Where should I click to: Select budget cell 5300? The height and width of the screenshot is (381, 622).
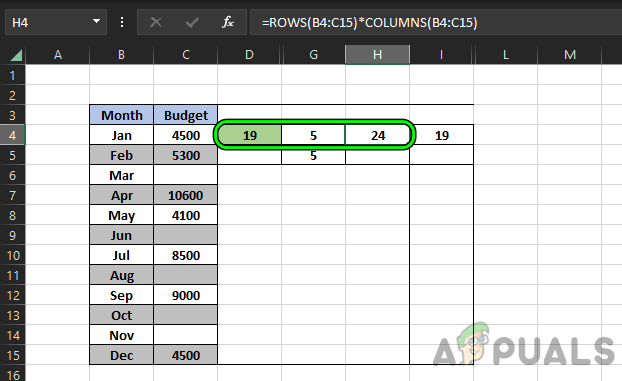tap(186, 155)
